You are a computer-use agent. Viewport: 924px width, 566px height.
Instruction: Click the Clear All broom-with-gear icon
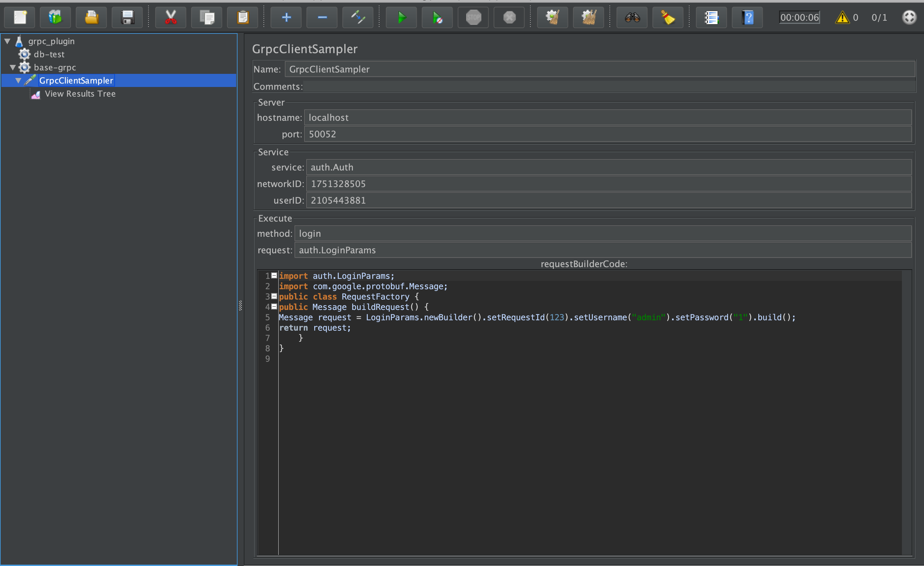point(588,17)
